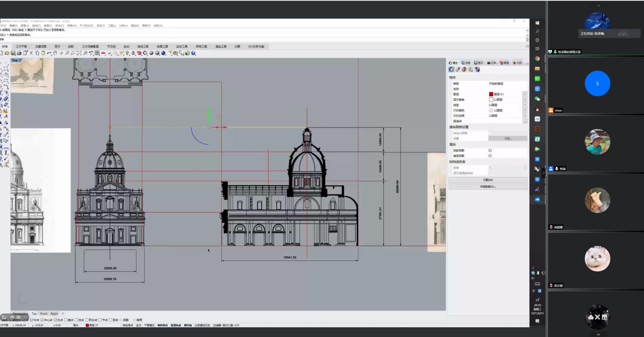
Task: Click the Help question mark icon
Action: click(194, 53)
